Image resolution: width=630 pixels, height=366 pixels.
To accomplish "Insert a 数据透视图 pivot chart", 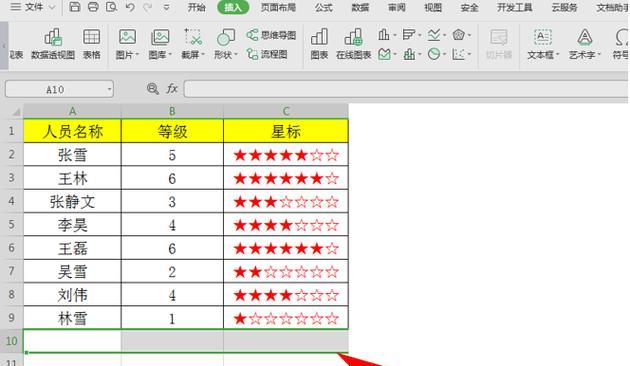I will pos(53,44).
